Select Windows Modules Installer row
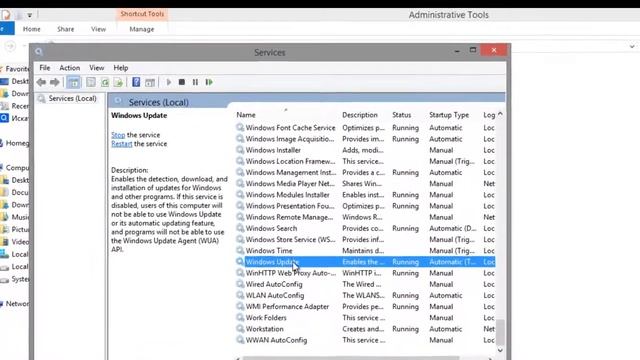Viewport: 640px width, 360px height. pos(366,195)
